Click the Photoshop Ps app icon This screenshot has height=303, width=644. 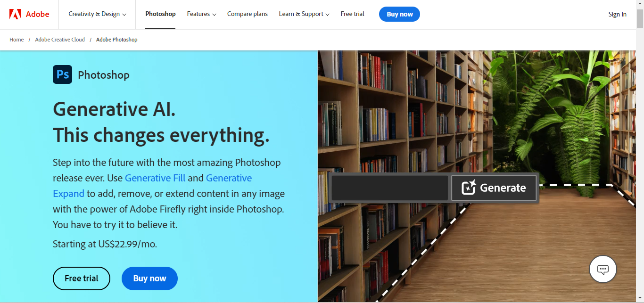(62, 74)
